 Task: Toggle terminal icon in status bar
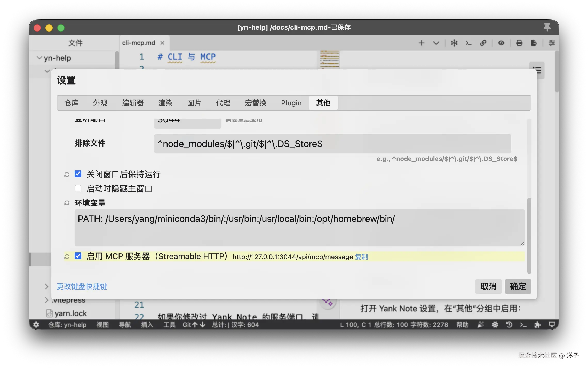pos(523,325)
